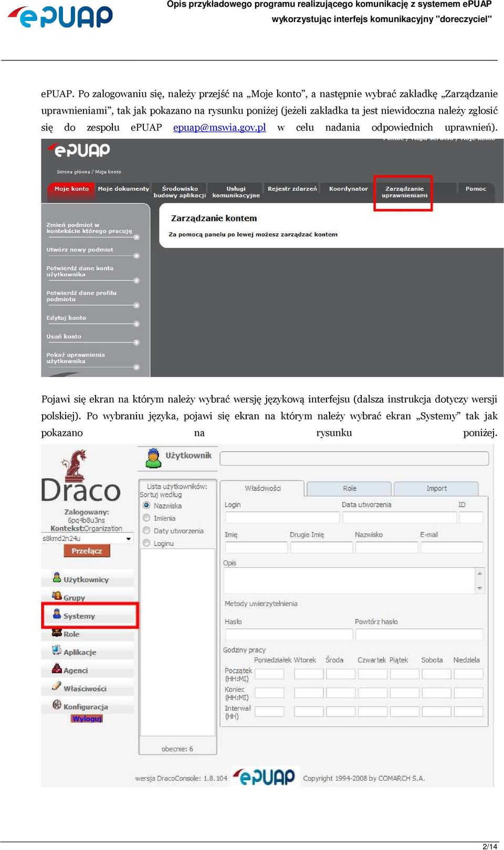Click the Opis scrollbar up arrow
The width and height of the screenshot is (504, 850).
pyautogui.click(x=479, y=573)
